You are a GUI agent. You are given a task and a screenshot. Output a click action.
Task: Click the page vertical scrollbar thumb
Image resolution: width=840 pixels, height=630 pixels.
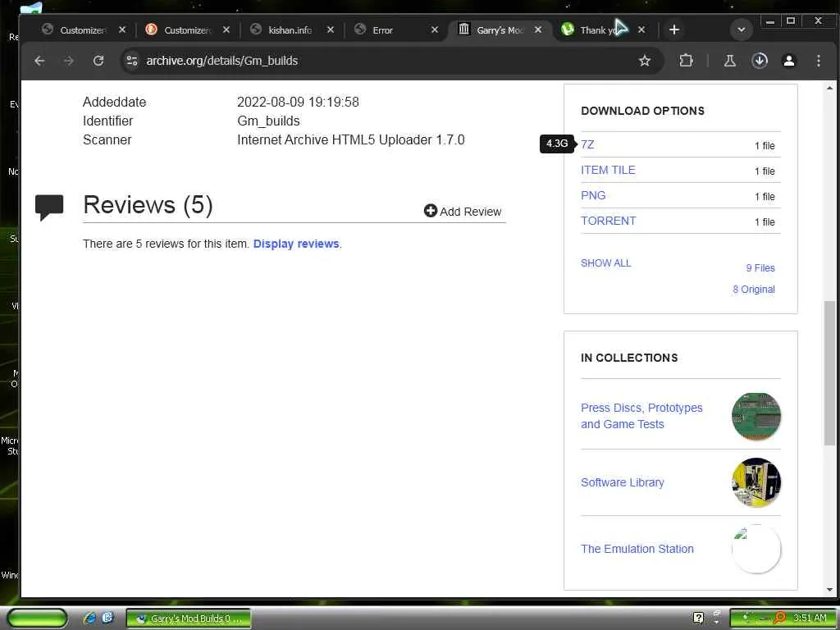[829, 372]
